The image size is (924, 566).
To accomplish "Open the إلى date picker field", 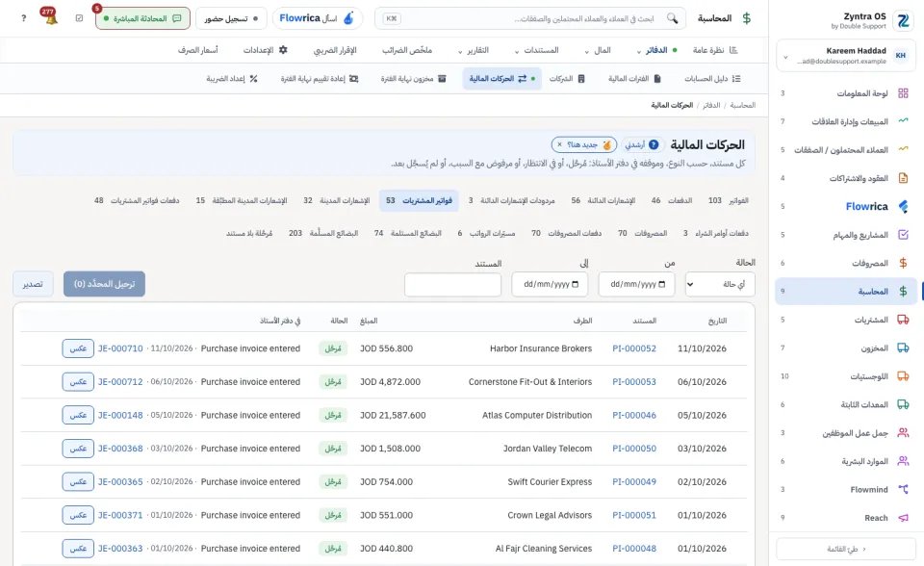I will [550, 284].
